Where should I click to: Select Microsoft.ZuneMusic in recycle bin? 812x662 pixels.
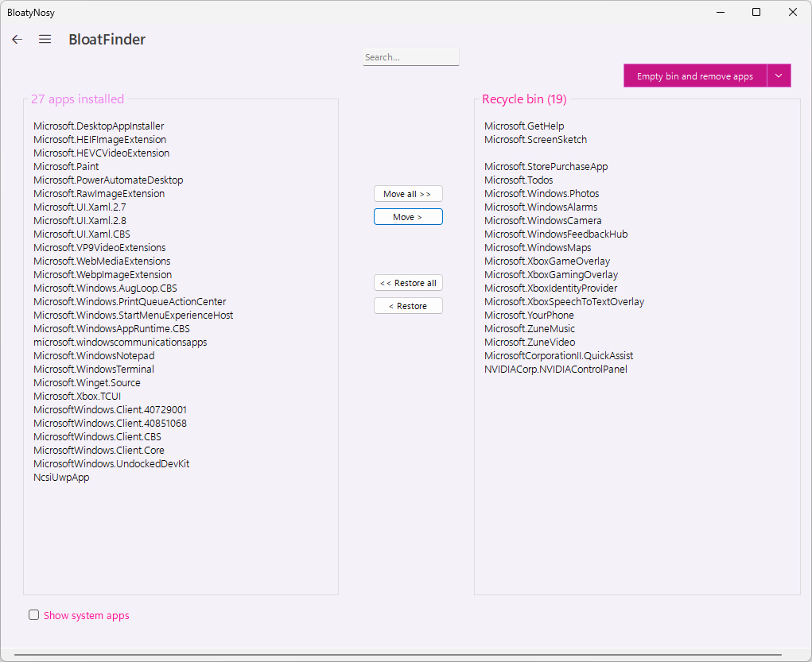click(x=529, y=328)
